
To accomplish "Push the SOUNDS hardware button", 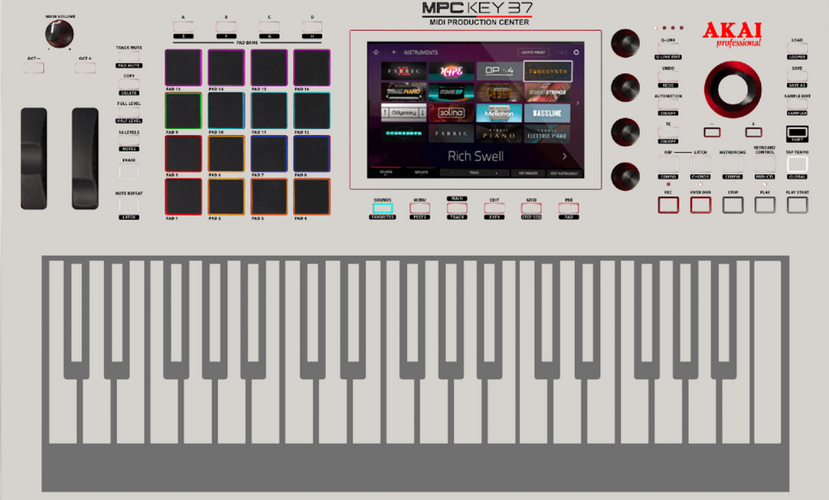I will pyautogui.click(x=382, y=208).
